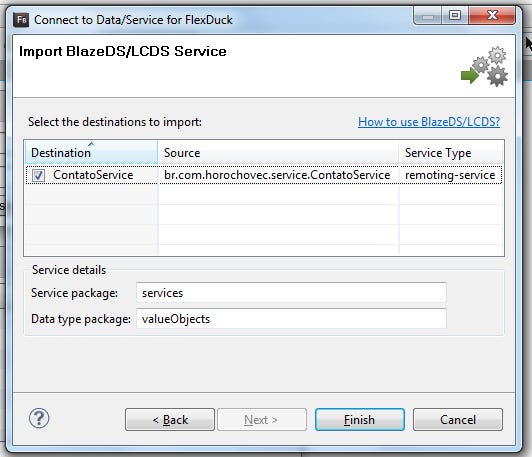This screenshot has height=457, width=532.
Task: Click the disabled Next button
Action: click(x=262, y=420)
